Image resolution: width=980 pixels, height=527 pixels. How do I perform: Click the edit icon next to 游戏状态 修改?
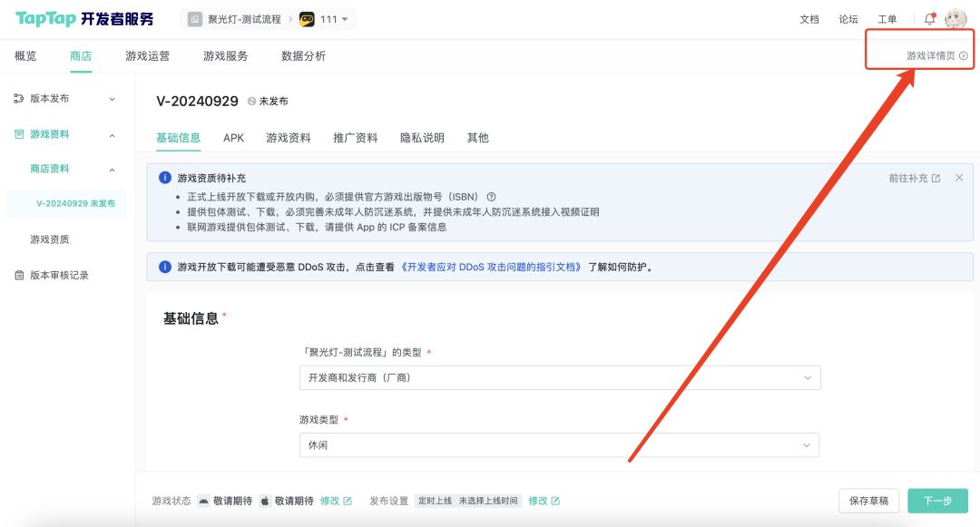[x=348, y=501]
